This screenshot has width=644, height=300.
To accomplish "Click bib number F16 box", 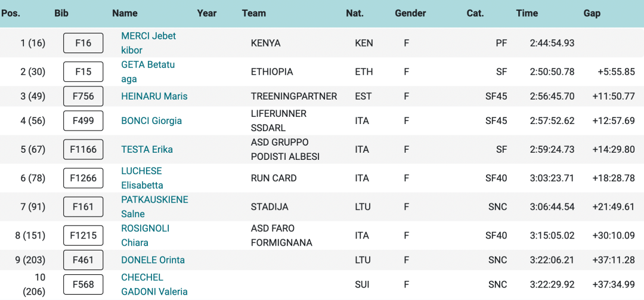I will [x=83, y=43].
